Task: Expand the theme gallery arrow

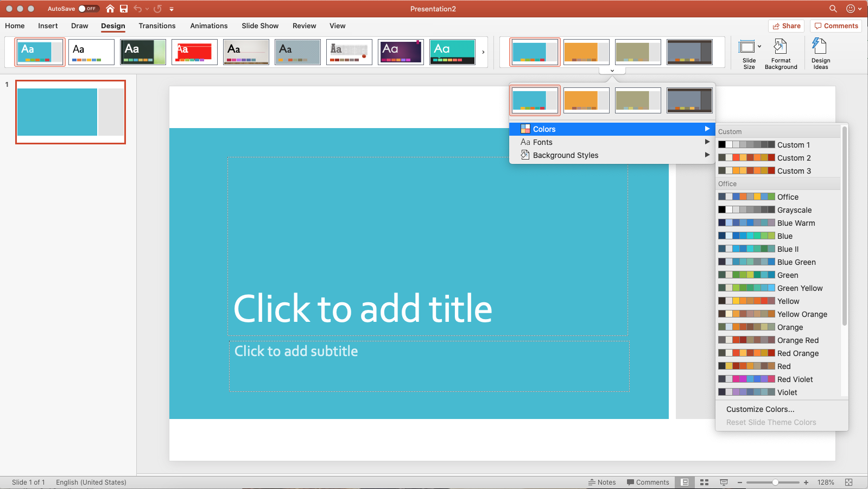Action: (483, 52)
